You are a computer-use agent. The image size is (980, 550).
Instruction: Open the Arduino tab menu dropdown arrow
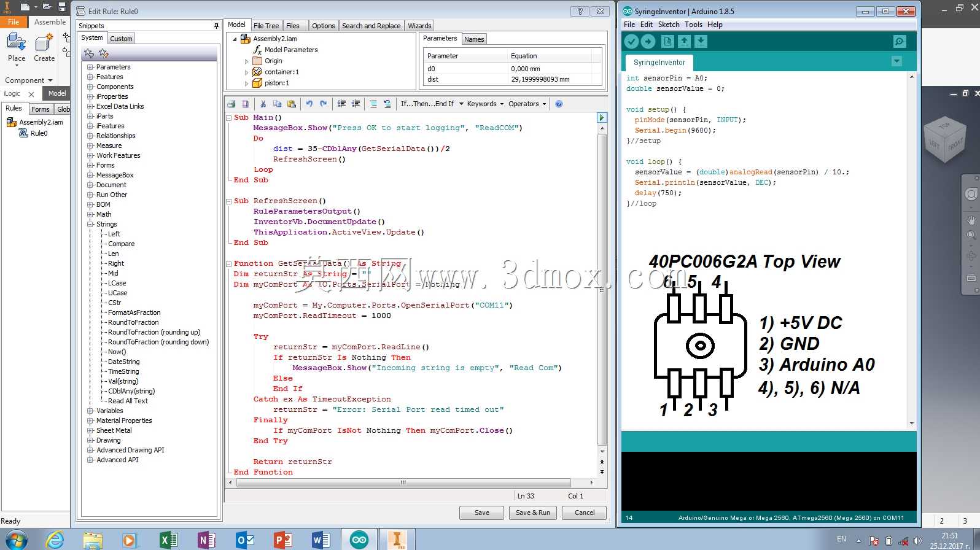896,61
